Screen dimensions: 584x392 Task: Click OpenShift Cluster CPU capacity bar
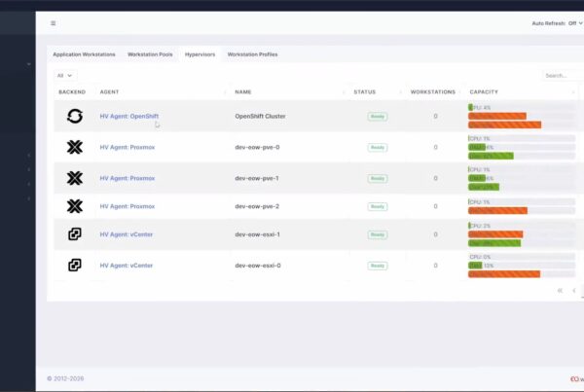point(522,108)
